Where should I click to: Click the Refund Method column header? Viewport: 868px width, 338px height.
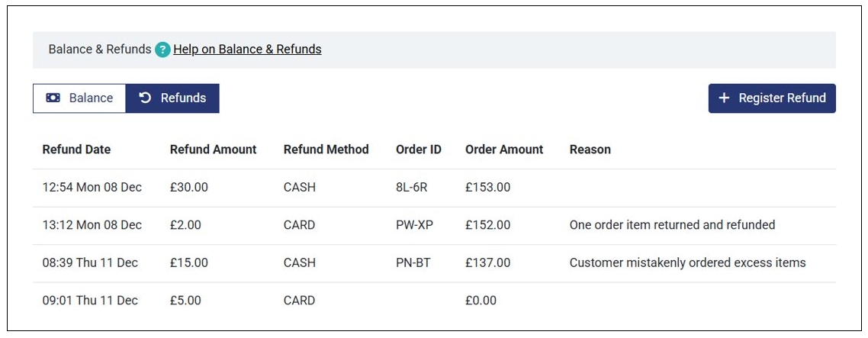pos(326,150)
